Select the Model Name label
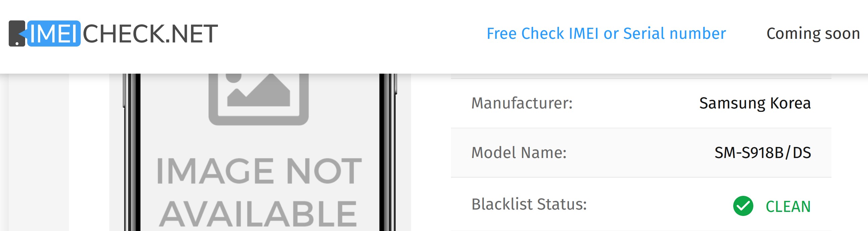The image size is (868, 231). pyautogui.click(x=519, y=153)
